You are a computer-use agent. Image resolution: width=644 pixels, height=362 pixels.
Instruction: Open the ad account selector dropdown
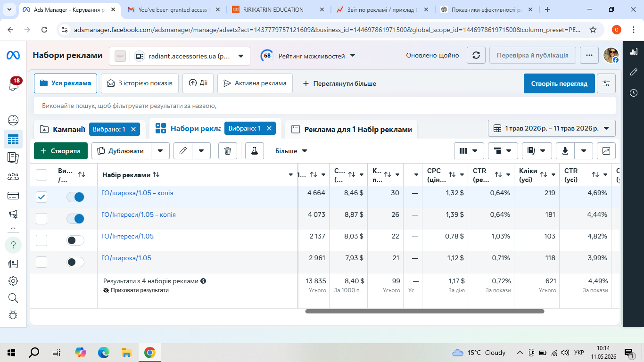click(x=180, y=56)
